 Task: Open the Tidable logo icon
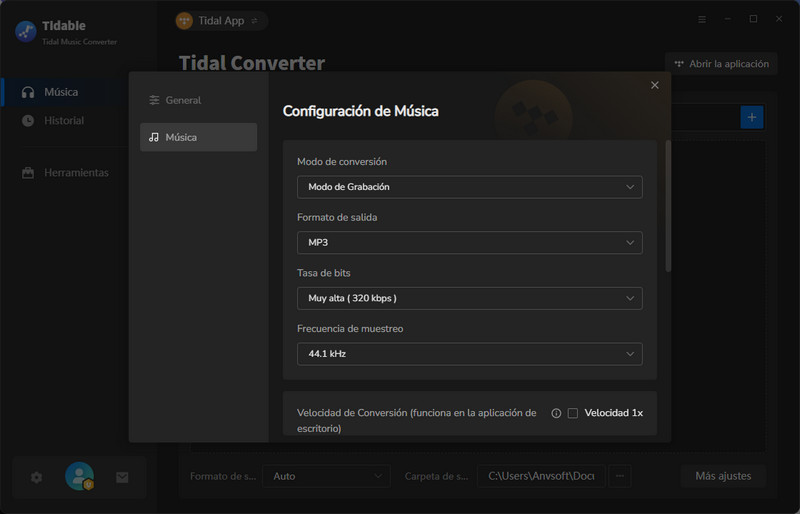26,32
